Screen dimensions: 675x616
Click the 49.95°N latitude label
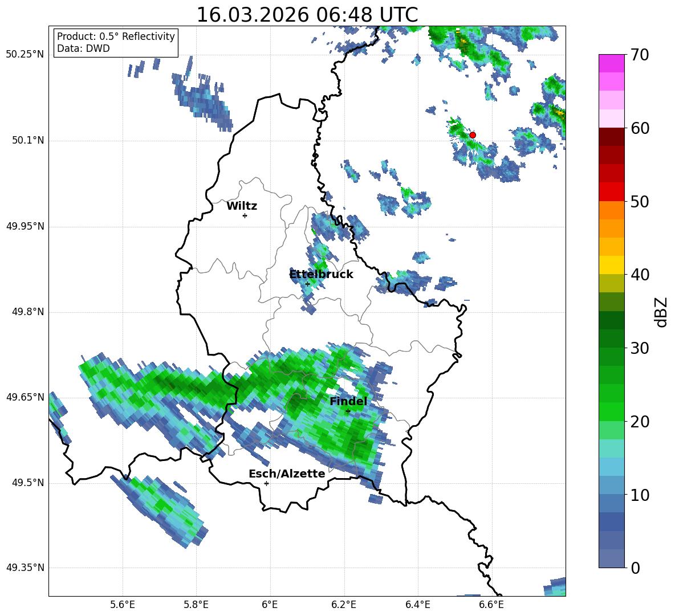click(25, 226)
